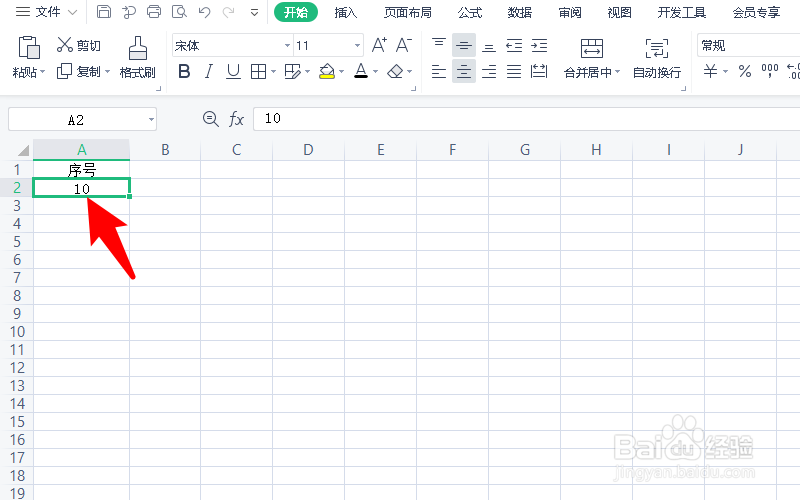Toggle vertical middle alignment
Screen dimensions: 800x500
[464, 45]
